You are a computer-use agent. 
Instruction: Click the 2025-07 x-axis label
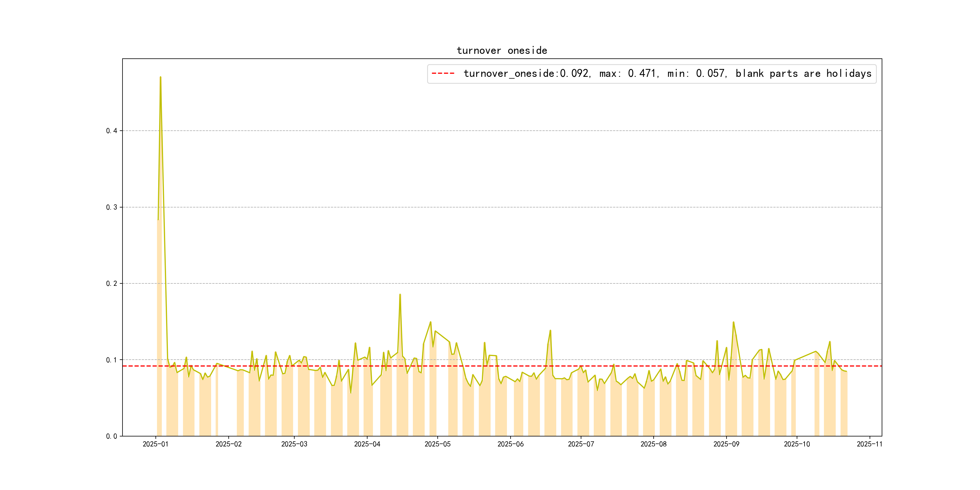pyautogui.click(x=580, y=444)
